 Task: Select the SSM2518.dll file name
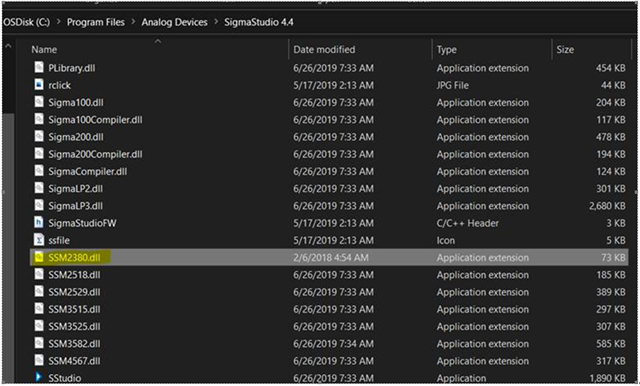point(74,275)
